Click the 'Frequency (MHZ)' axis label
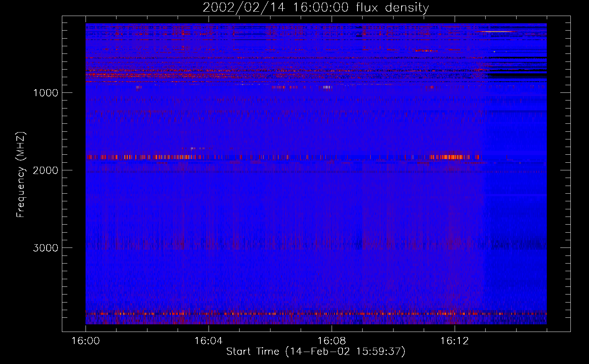589x364 pixels. point(21,175)
